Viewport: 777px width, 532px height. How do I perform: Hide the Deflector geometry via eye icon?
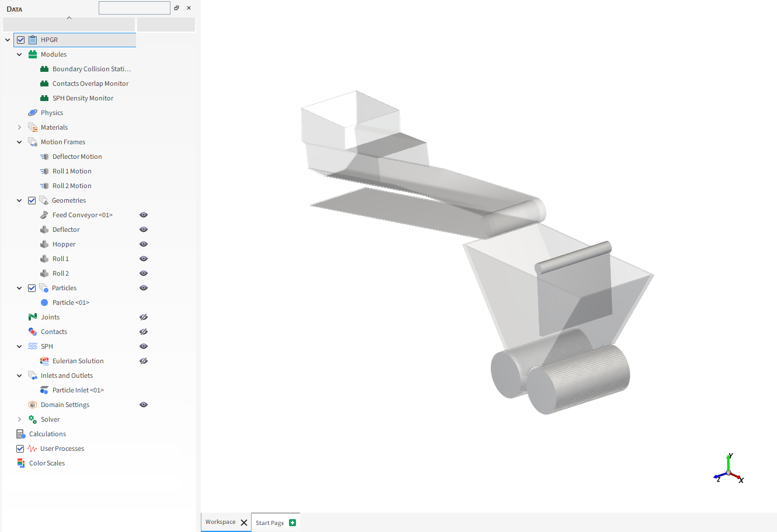(144, 230)
